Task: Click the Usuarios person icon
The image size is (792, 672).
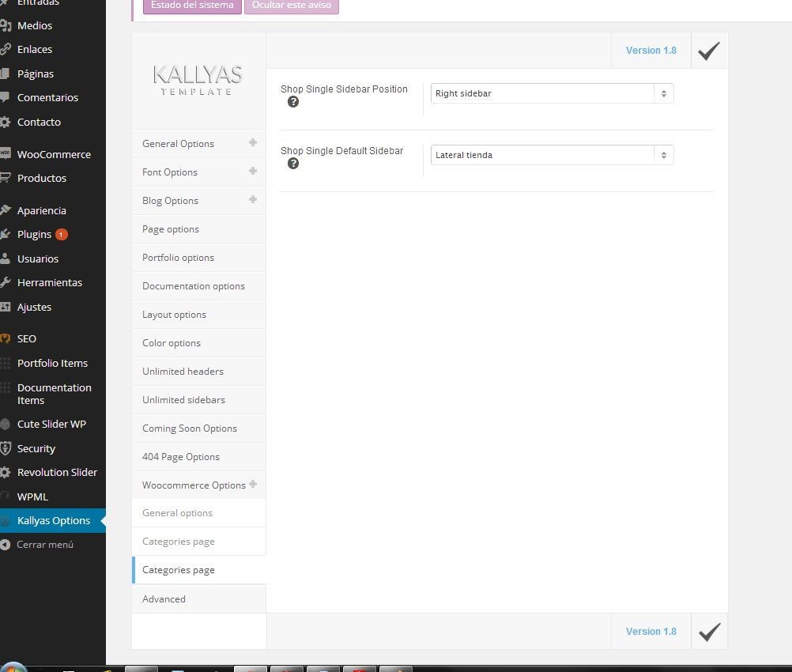Action: (5, 259)
